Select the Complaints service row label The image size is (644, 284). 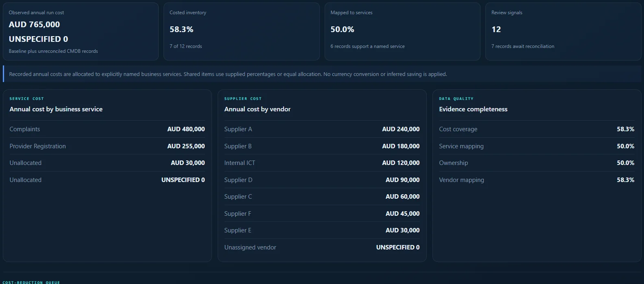pos(25,129)
